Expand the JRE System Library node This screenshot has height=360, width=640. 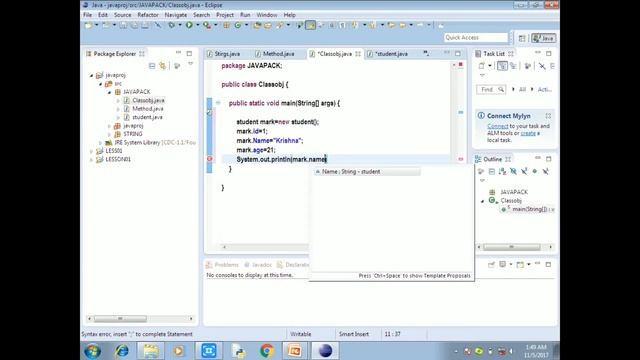tap(100, 142)
